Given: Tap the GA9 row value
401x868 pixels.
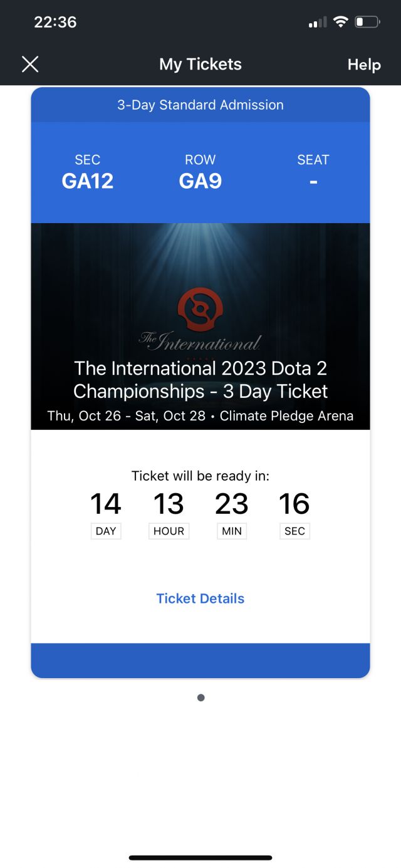Looking at the screenshot, I should click(x=200, y=181).
